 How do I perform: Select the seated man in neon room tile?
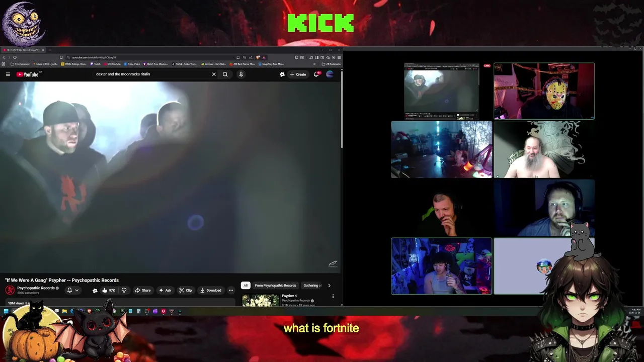tap(441, 266)
